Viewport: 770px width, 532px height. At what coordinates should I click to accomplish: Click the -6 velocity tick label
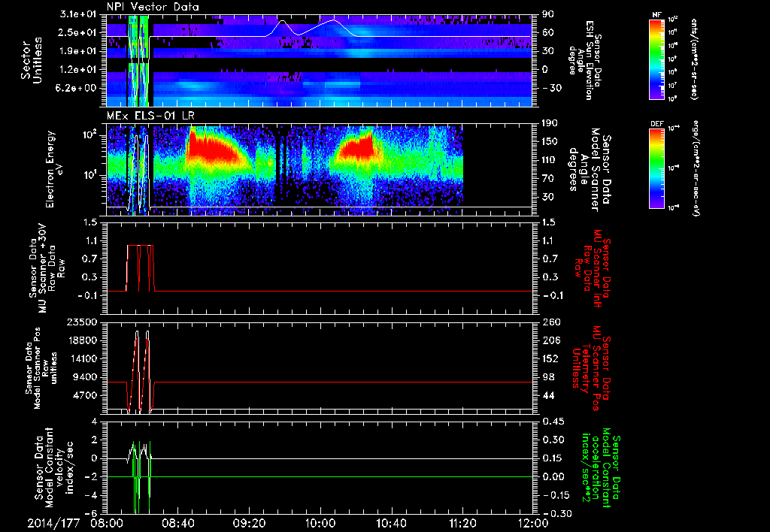click(x=91, y=513)
